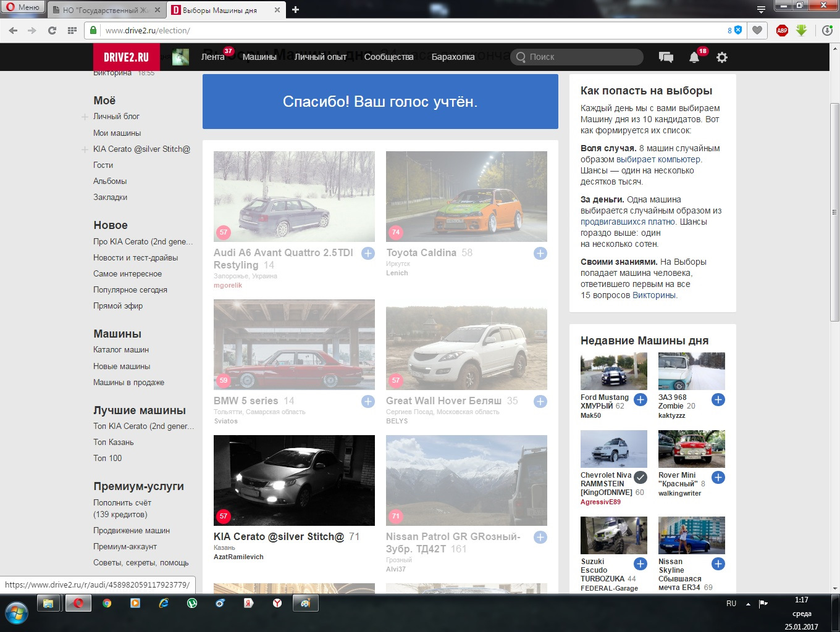Open the Speed Dial grid icon
The width and height of the screenshot is (840, 632).
point(72,30)
